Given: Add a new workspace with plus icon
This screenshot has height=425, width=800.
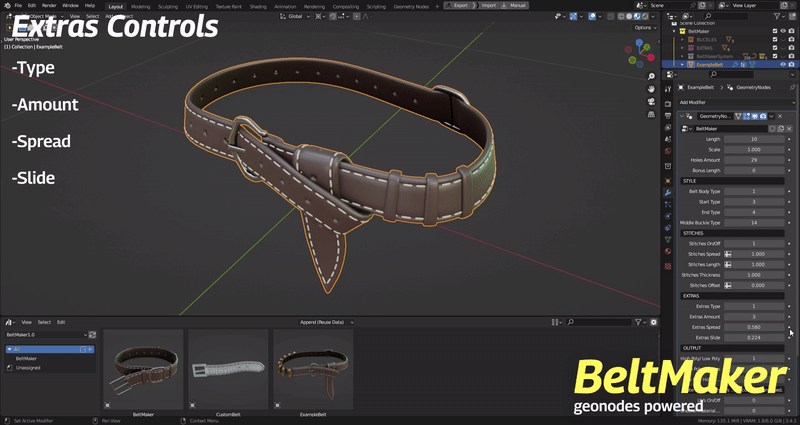Looking at the screenshot, I should (x=437, y=7).
